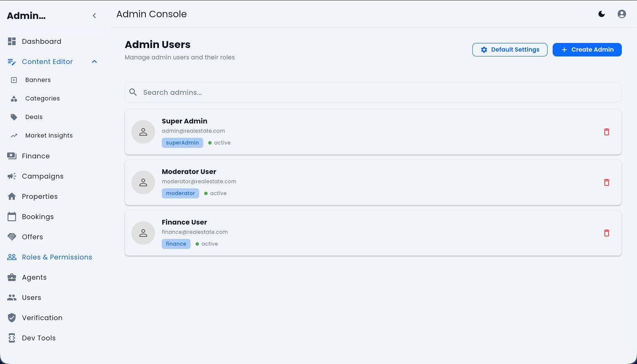Toggle dark mode with moon icon
The width and height of the screenshot is (637, 364).
pos(602,14)
